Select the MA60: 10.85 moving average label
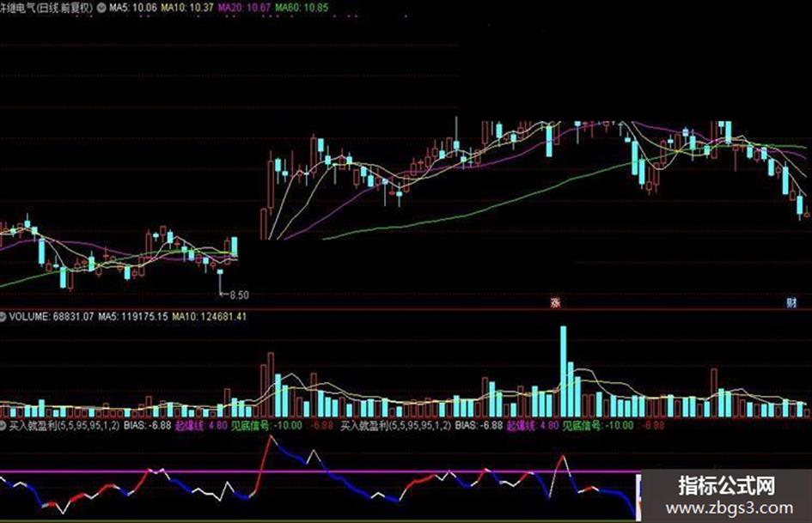This screenshot has width=812, height=523. [302, 8]
